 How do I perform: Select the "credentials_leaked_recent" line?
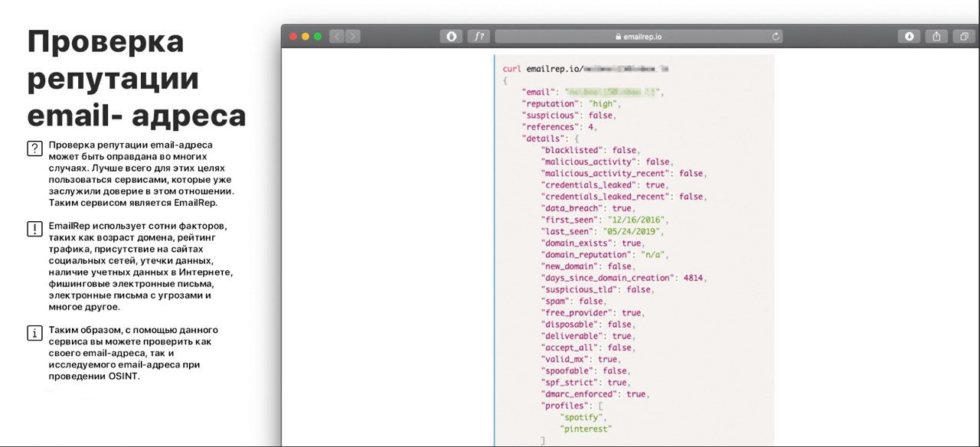point(624,196)
